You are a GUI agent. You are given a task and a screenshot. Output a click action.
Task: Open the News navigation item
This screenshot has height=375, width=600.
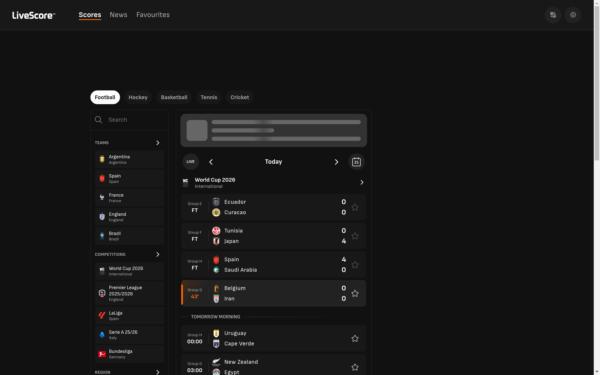point(118,15)
